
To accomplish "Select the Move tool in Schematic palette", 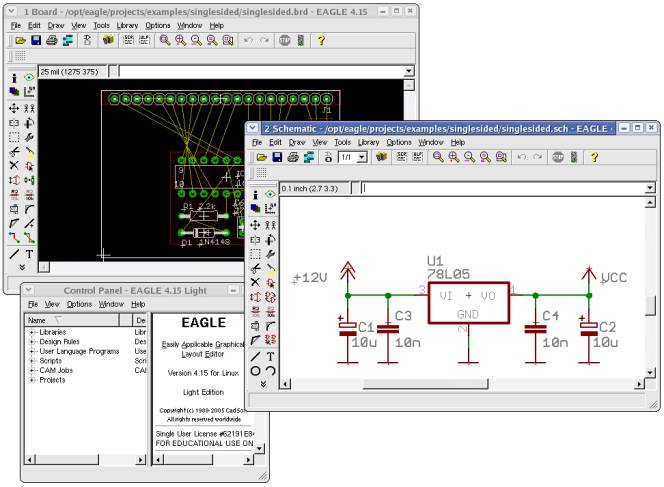I will (x=255, y=225).
